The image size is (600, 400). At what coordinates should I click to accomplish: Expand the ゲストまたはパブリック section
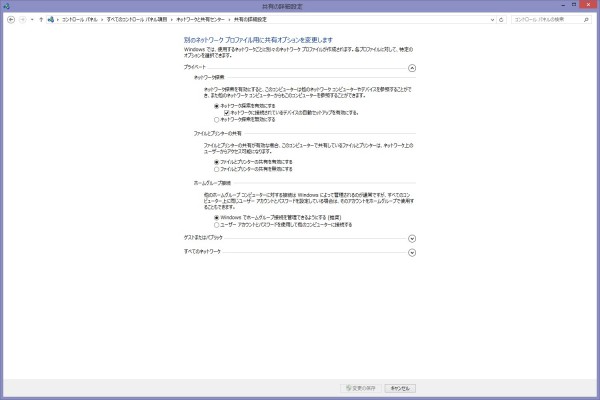[412, 239]
